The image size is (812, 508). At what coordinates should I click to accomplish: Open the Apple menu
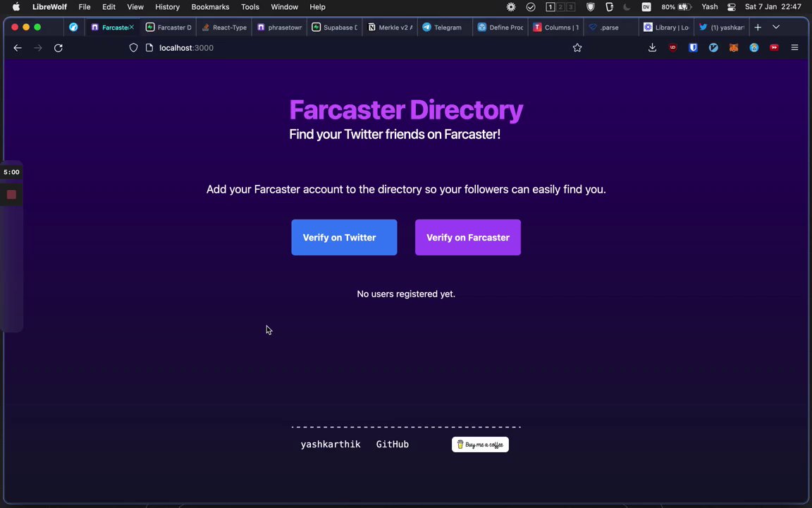(x=16, y=7)
